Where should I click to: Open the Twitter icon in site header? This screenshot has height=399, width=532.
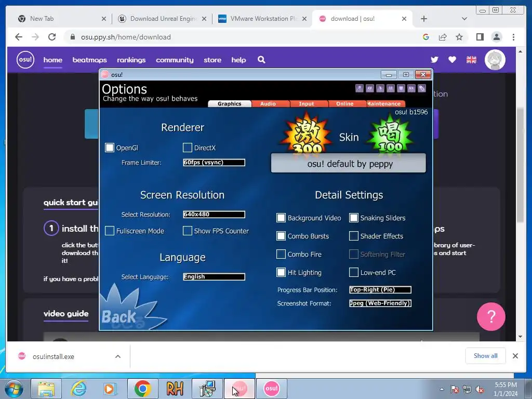point(434,60)
